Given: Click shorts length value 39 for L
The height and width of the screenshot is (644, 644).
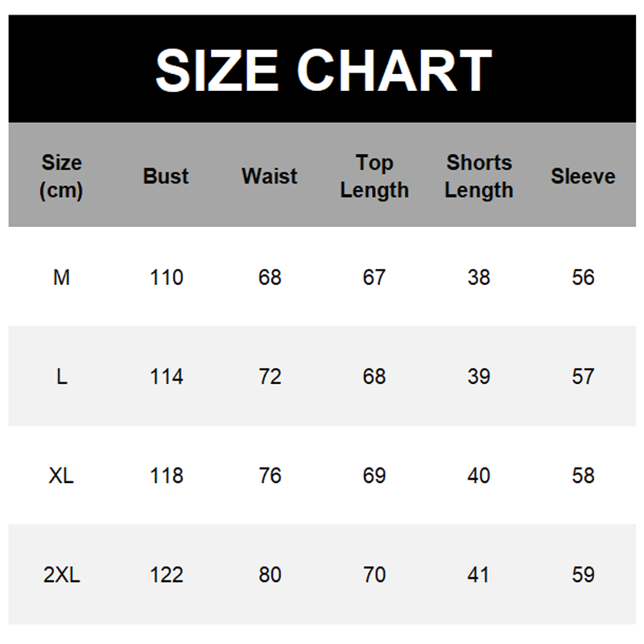Looking at the screenshot, I should (479, 377).
